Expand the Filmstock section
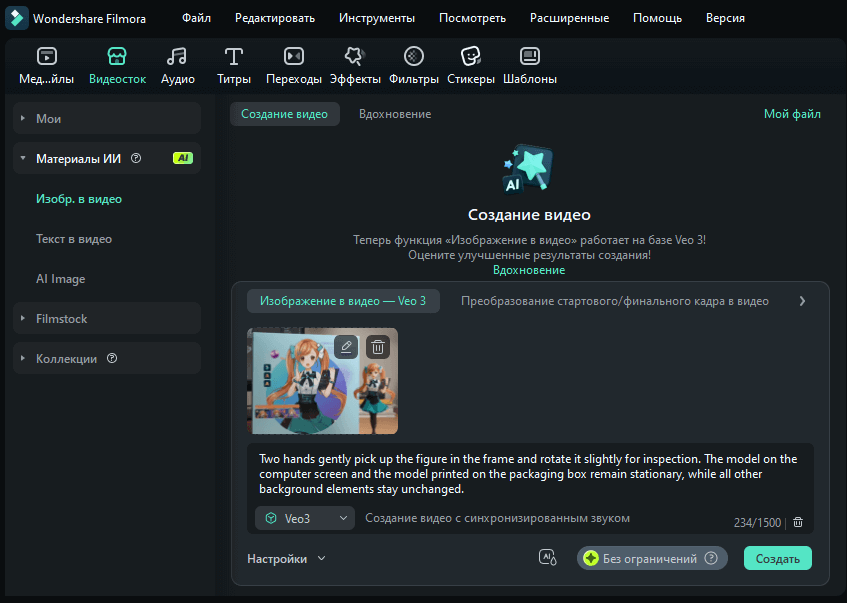 pyautogui.click(x=107, y=318)
